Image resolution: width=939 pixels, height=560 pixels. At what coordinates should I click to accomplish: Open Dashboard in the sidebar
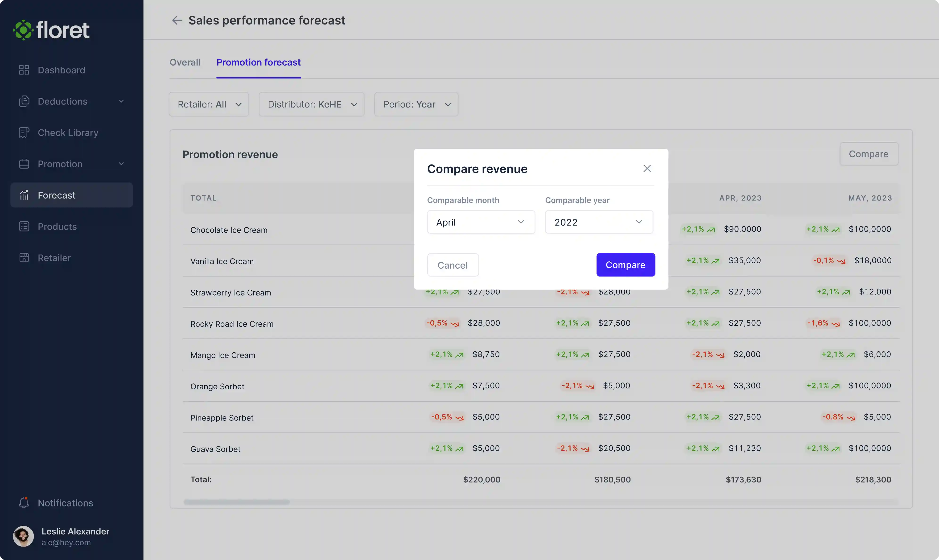72,70
